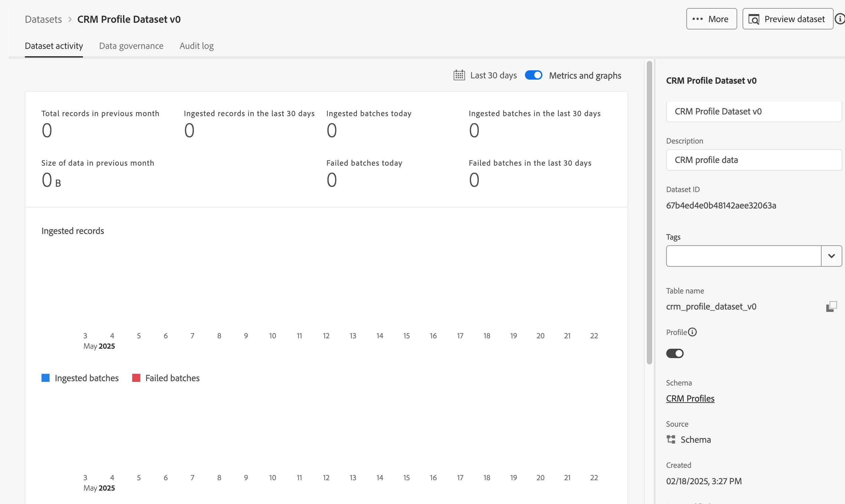This screenshot has height=504, width=845.
Task: Toggle the Profile switch
Action: click(x=675, y=353)
